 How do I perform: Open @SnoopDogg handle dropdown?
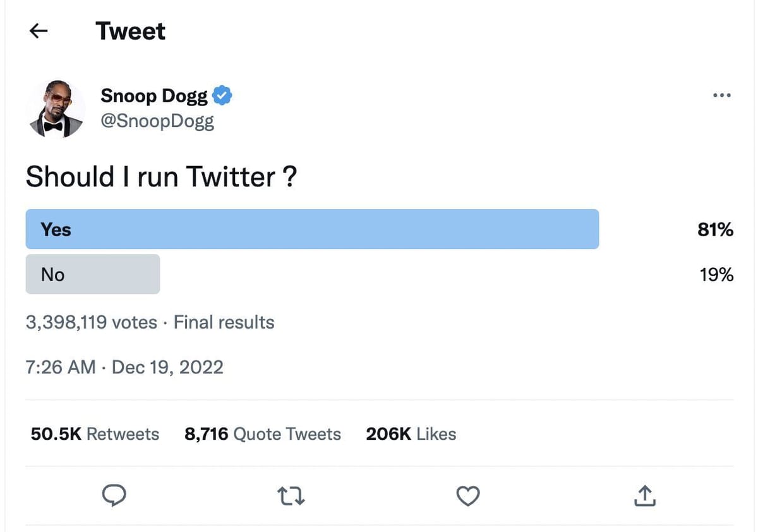coord(157,121)
